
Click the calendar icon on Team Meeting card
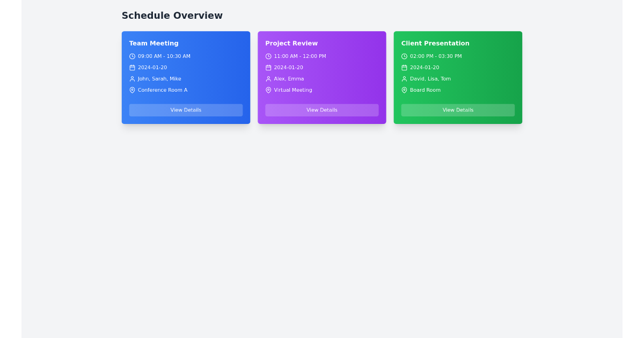(132, 67)
